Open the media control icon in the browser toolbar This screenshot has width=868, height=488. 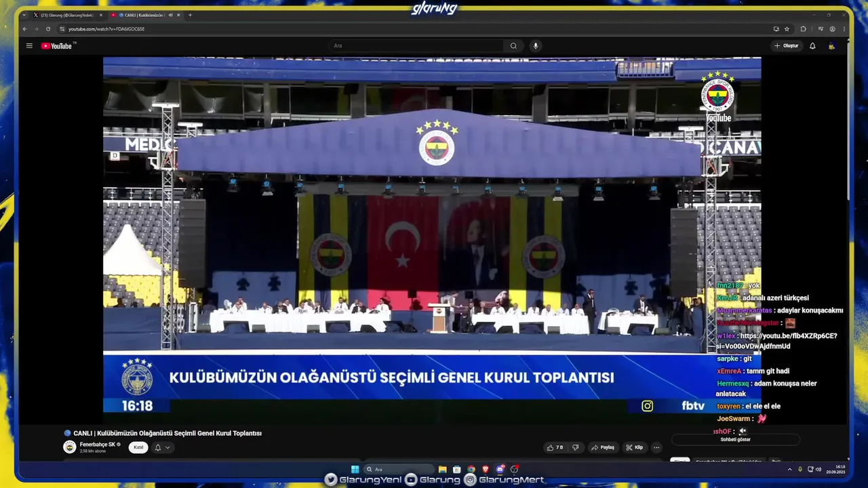click(x=821, y=29)
